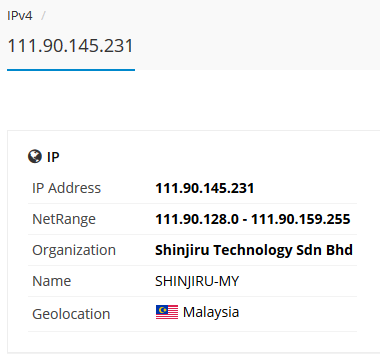Click the Organization row label
380x360 pixels.
74,250
